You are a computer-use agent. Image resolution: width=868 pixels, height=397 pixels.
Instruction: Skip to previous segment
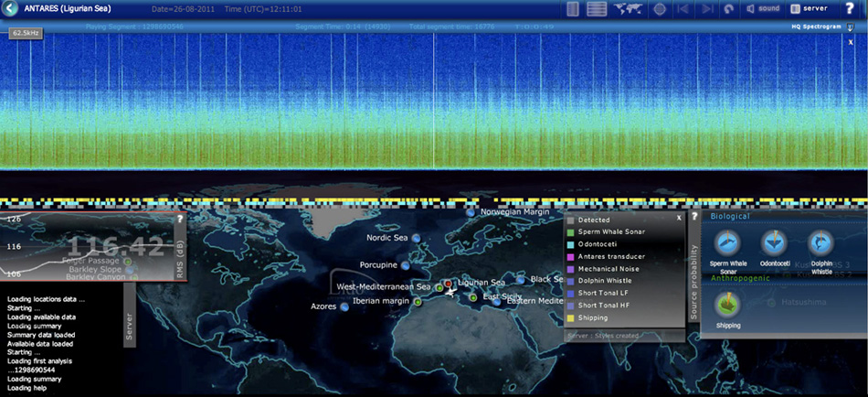coord(683,9)
